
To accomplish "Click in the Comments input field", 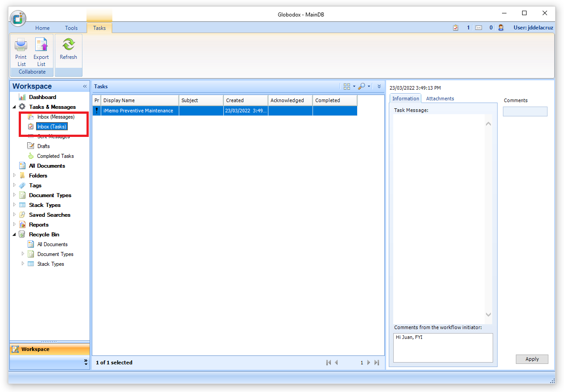I will tap(525, 111).
